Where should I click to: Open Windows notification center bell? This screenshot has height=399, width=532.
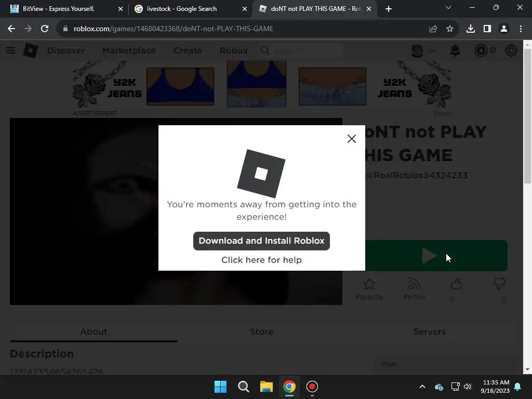click(518, 387)
